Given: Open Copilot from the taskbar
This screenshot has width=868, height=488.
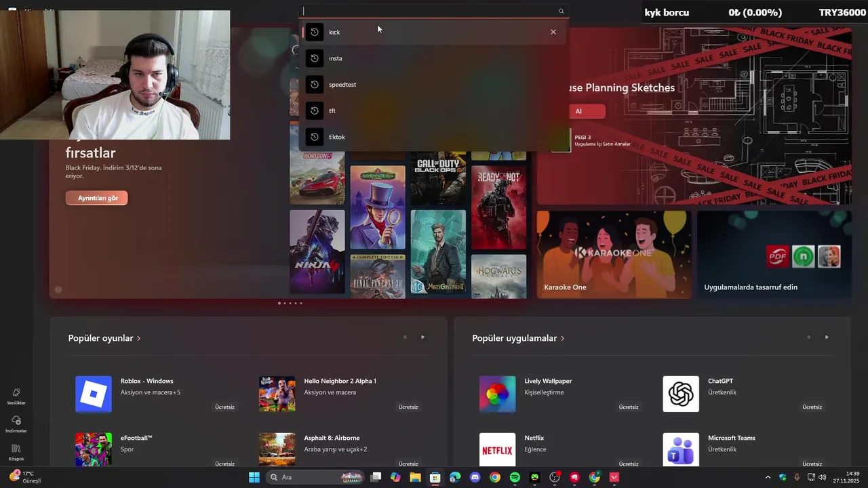Looking at the screenshot, I should click(395, 477).
